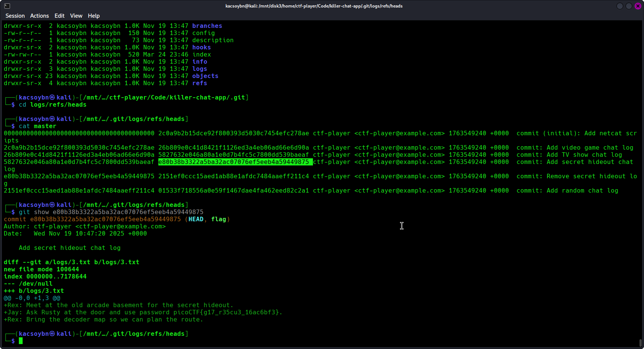Screen dimensions: 644x349
Task: Click the 'branches' directory name
Action: coord(207,26)
